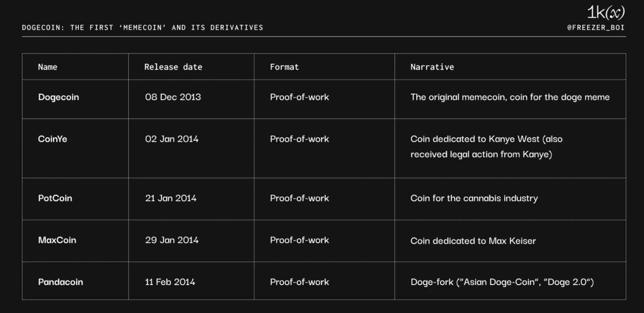Select the Release date column header
This screenshot has width=644, height=313.
pyautogui.click(x=173, y=67)
